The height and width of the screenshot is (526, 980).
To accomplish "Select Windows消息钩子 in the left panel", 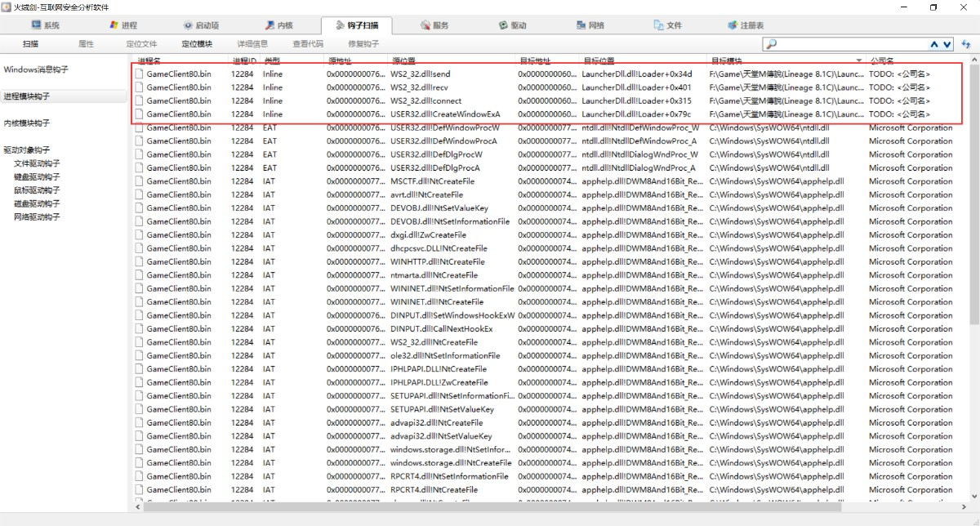I will click(36, 69).
